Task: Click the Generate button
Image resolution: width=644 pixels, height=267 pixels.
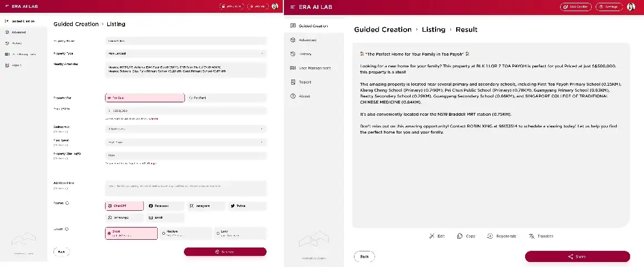Action: 225,251
